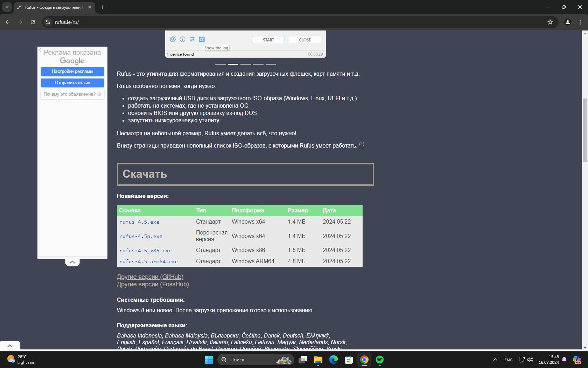Open the Windows Start menu
The height and width of the screenshot is (368, 588).
209,360
